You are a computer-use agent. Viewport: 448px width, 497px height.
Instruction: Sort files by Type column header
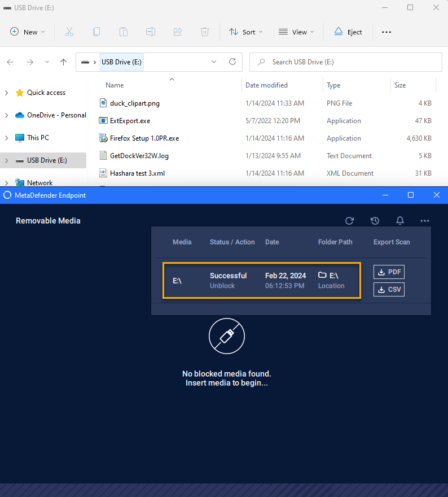(333, 85)
